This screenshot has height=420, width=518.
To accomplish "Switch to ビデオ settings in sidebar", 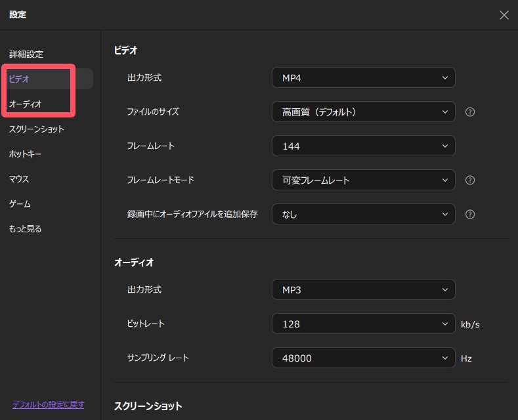I will point(20,79).
